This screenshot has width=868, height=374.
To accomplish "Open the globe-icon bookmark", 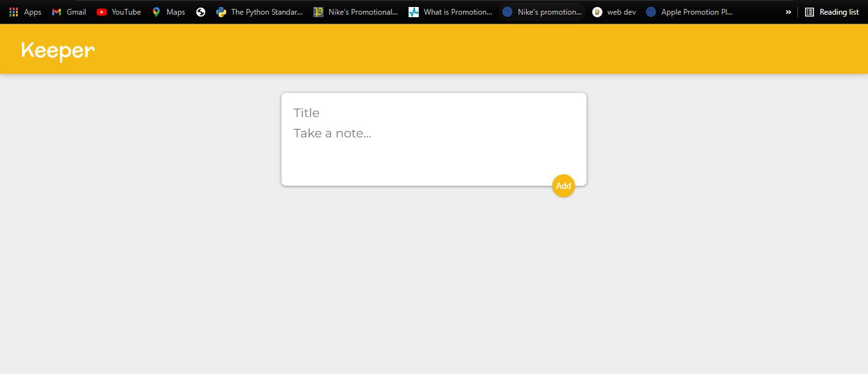I will pos(200,11).
